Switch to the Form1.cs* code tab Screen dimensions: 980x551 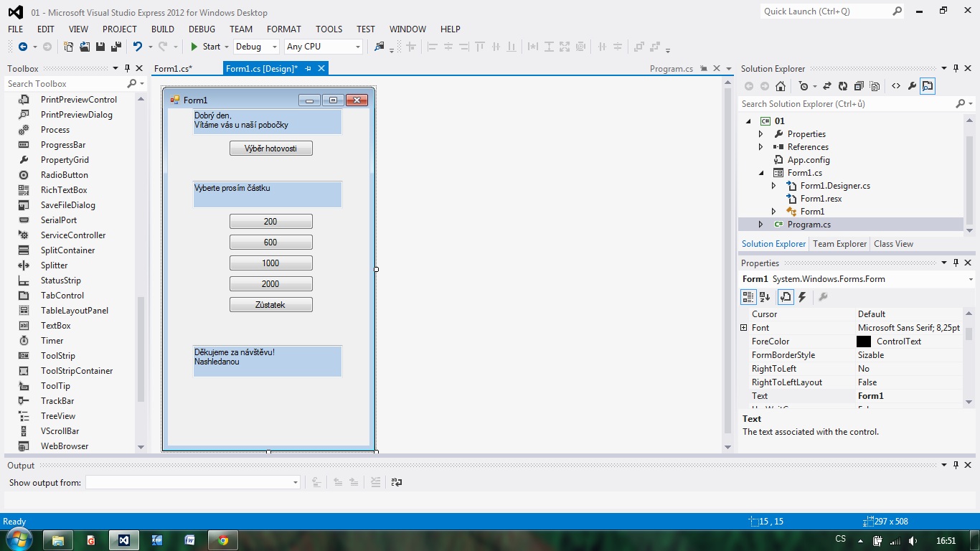point(173,69)
